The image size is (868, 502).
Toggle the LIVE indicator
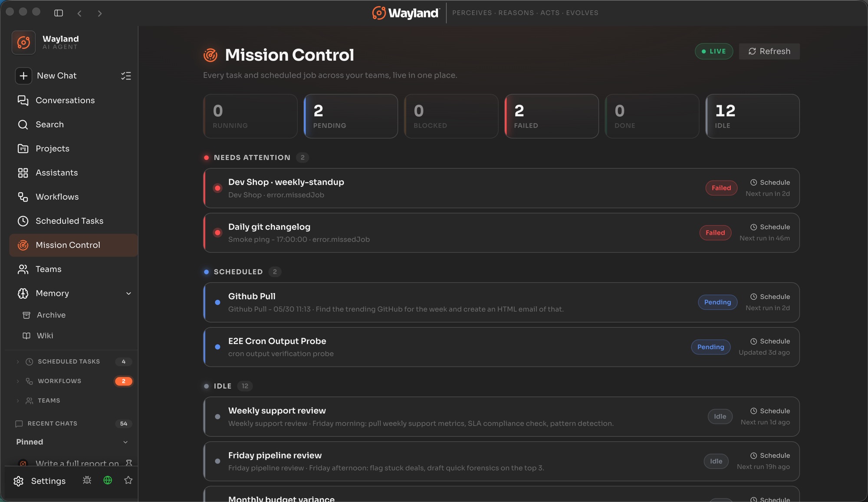(x=714, y=51)
